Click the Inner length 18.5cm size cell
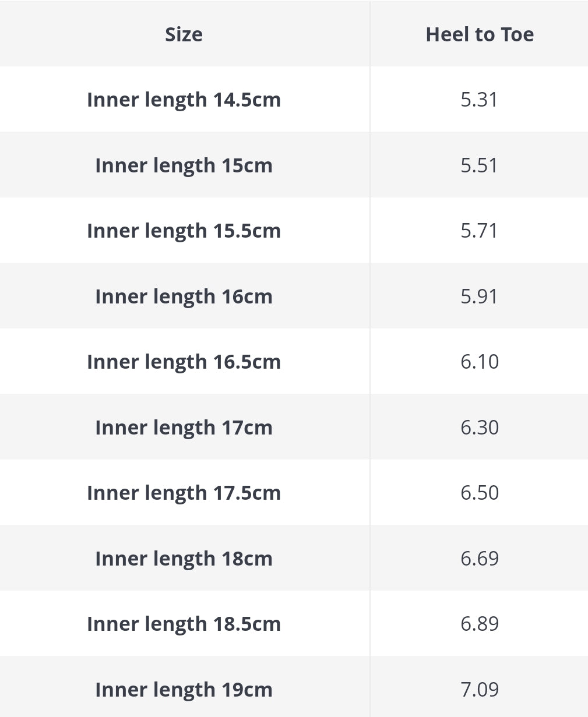This screenshot has width=588, height=717. (x=184, y=624)
